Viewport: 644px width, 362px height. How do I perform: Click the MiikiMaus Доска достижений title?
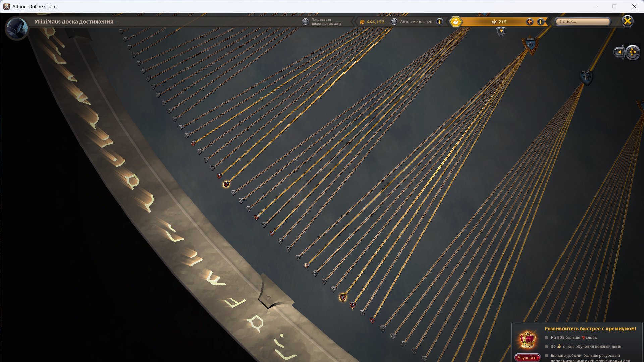click(x=74, y=22)
